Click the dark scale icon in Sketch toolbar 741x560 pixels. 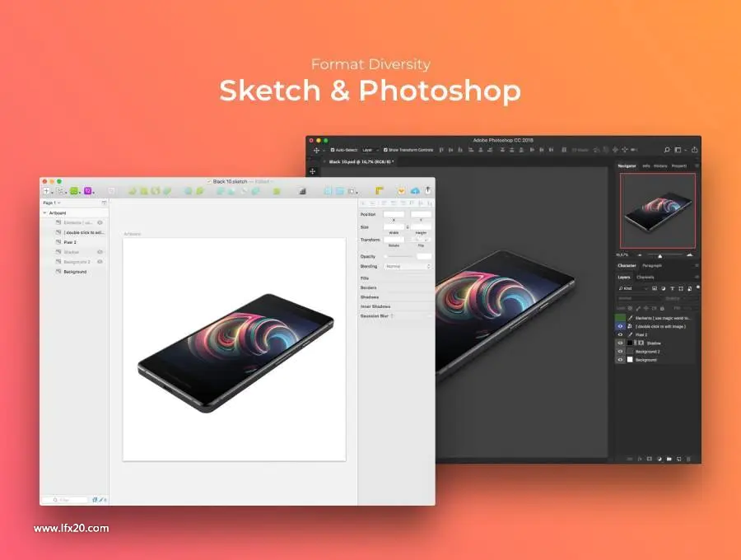pyautogui.click(x=302, y=191)
